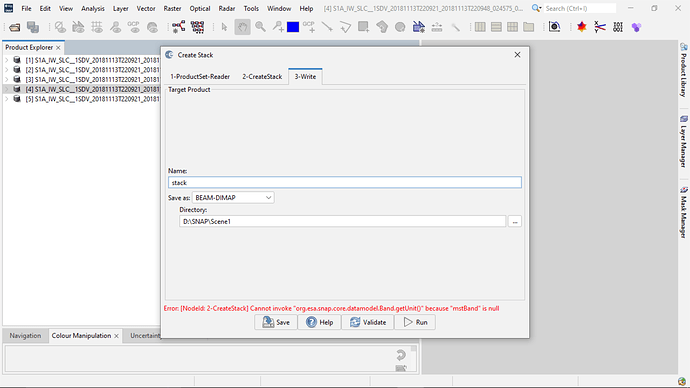
Task: Select product [4] S1A_IW_SLC row
Action: 81,89
